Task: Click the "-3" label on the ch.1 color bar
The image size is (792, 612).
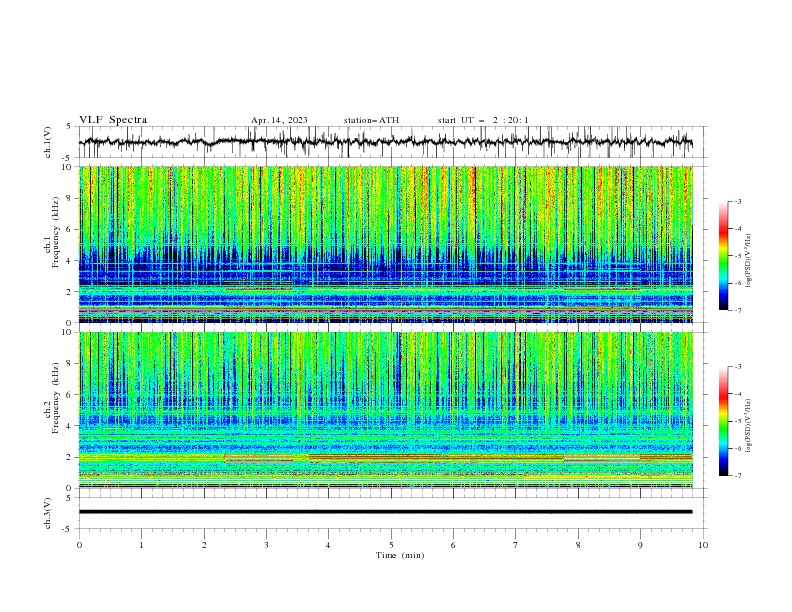Action: point(737,201)
